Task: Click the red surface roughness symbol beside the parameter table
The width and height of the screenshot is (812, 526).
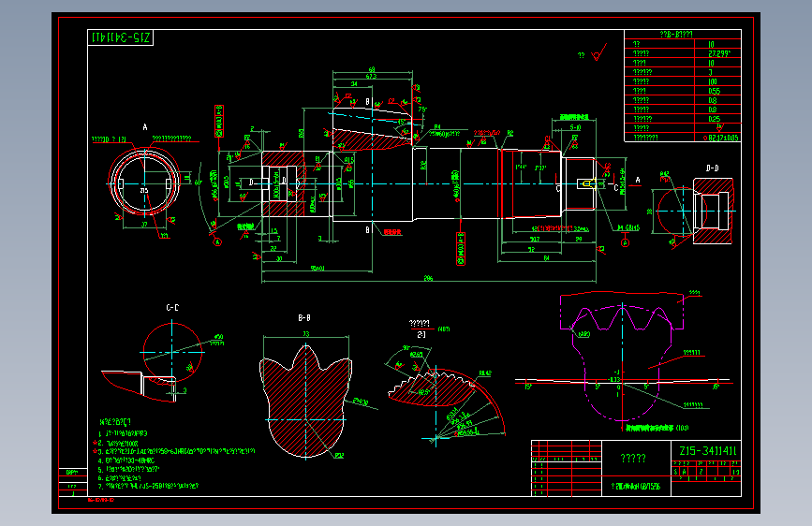Action: click(598, 52)
